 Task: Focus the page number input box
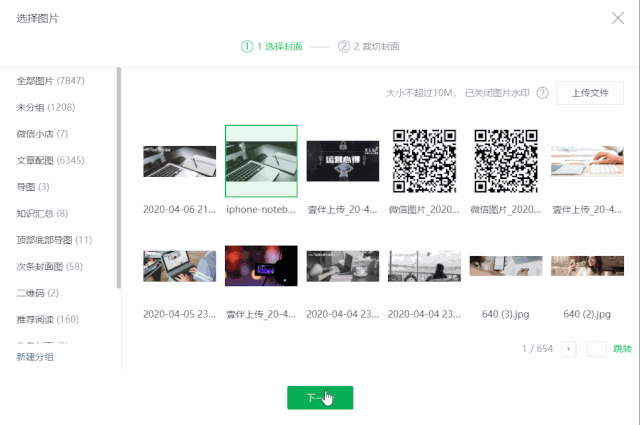click(x=596, y=349)
